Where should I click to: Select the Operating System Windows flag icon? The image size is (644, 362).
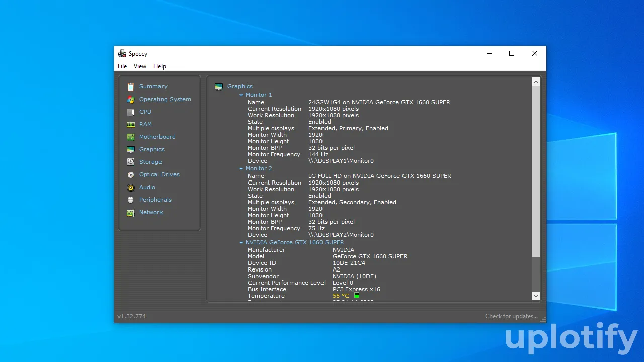[131, 99]
